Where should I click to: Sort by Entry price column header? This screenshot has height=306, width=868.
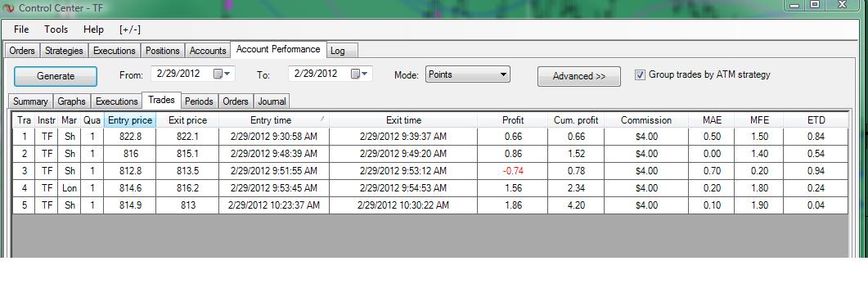(129, 120)
